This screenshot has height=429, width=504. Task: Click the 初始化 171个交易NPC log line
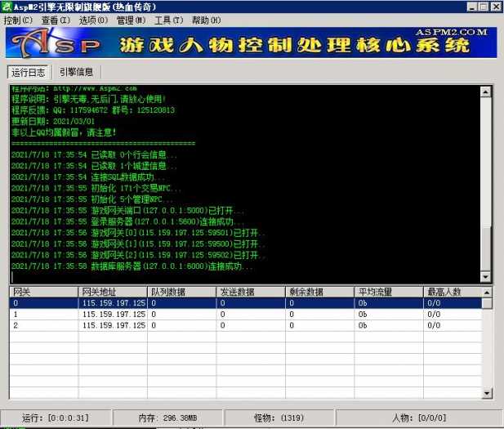(96, 189)
